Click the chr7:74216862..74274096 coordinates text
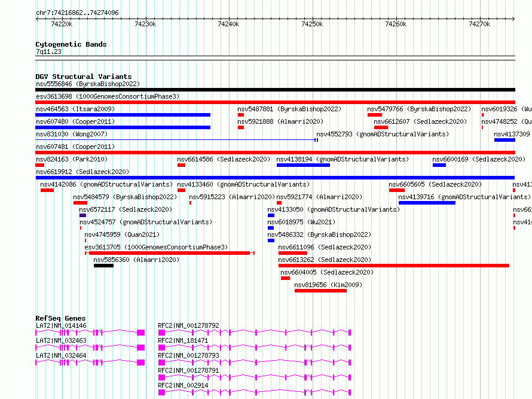Screen dimensions: 532x399 (77, 13)
